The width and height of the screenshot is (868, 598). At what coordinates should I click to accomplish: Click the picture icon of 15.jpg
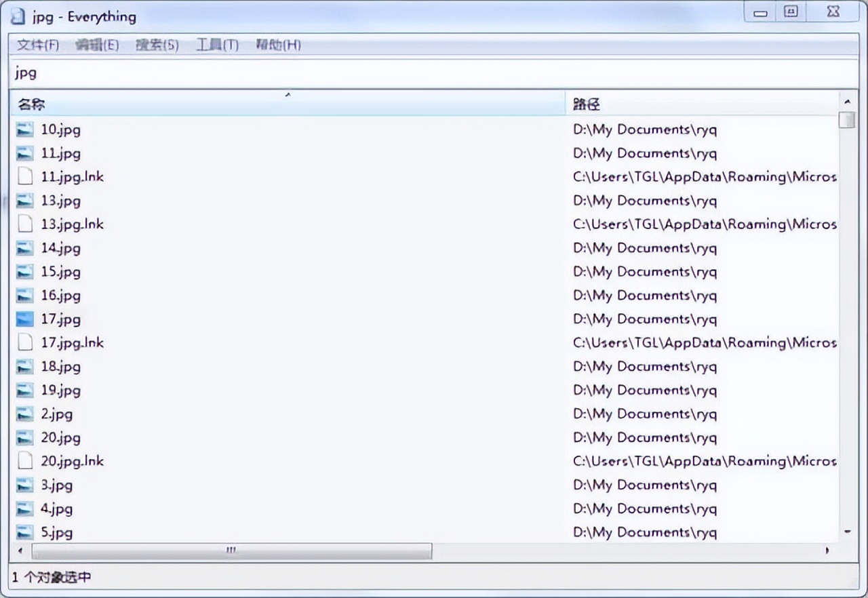pyautogui.click(x=25, y=272)
